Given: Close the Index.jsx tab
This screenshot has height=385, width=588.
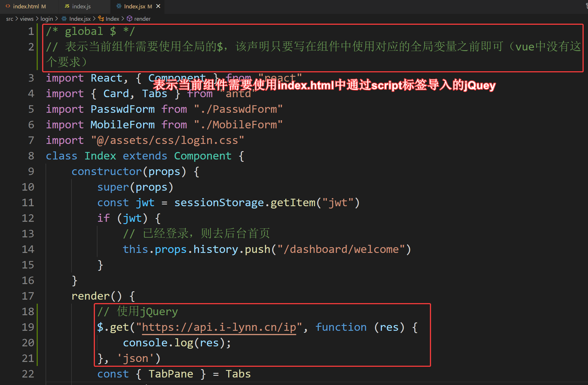Looking at the screenshot, I should [158, 6].
